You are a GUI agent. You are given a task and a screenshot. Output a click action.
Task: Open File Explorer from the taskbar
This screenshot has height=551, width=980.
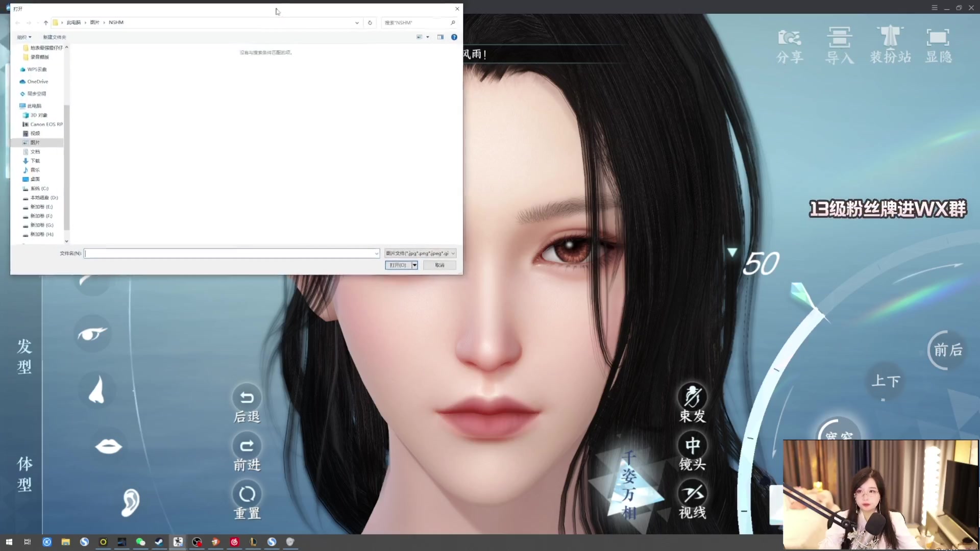pos(65,542)
